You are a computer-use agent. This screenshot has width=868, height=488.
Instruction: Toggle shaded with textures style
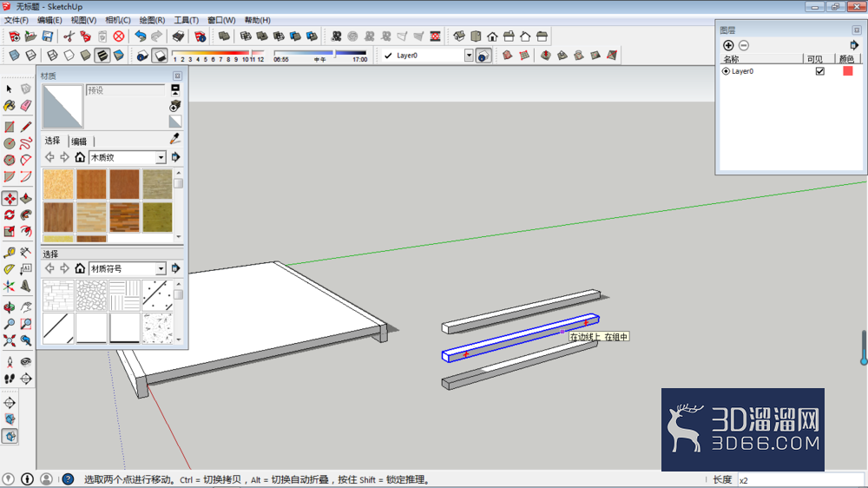[102, 56]
